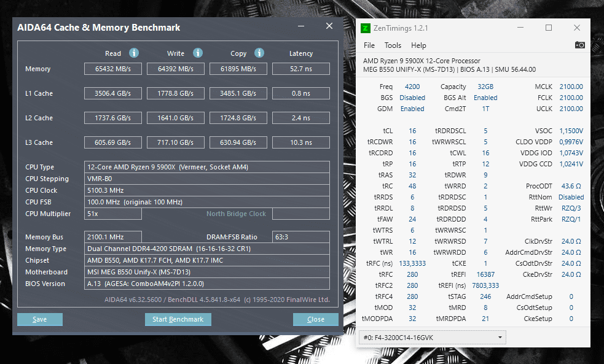Click the MCLK value 2100.00
Screen dimensions: 604x364
pos(571,87)
